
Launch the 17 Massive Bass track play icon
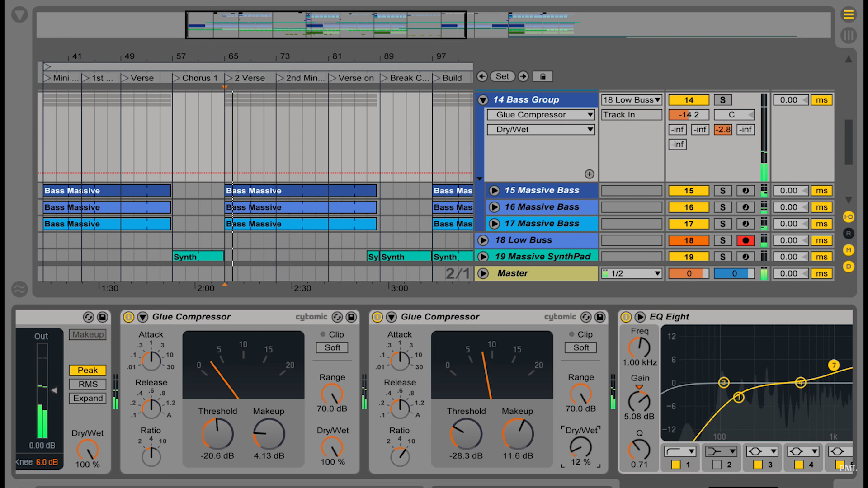pyautogui.click(x=494, y=224)
